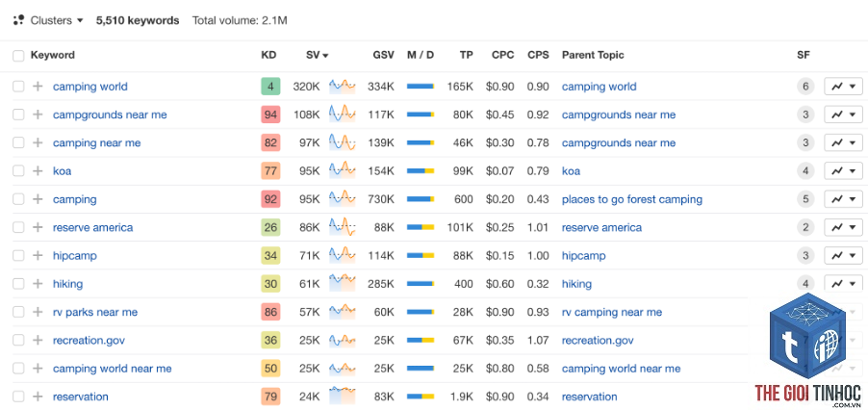868x410 pixels.
Task: Expand the trend dropdown in koa row
Action: (843, 171)
